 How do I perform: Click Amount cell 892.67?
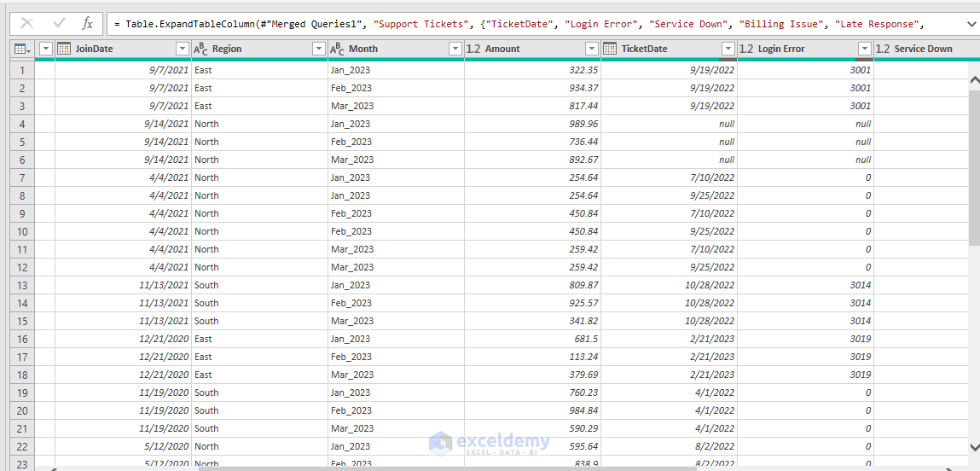tap(532, 160)
